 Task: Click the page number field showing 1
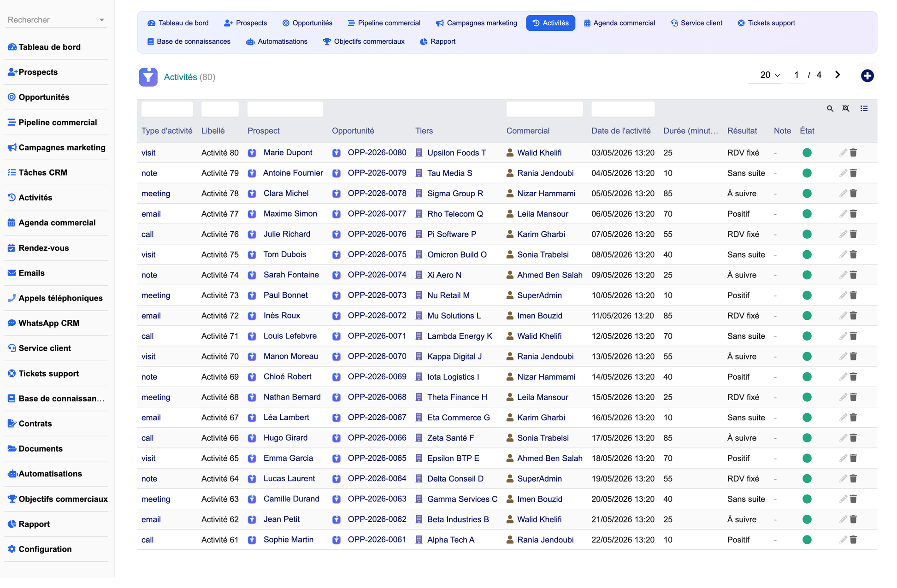click(797, 75)
